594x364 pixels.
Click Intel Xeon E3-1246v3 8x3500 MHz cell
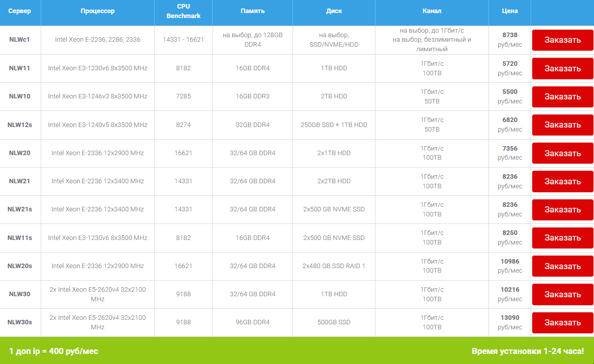click(97, 96)
